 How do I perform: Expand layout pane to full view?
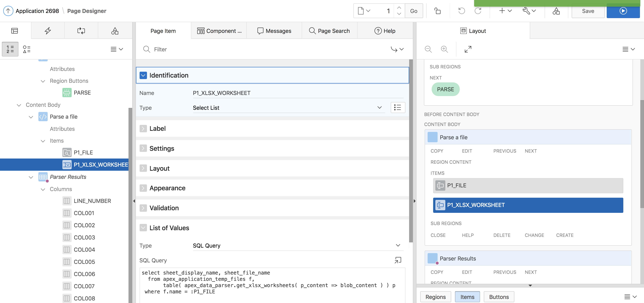(x=468, y=49)
